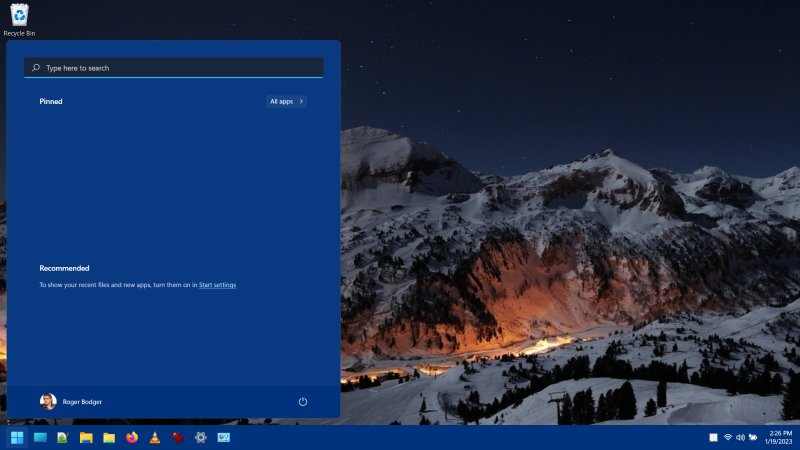The height and width of the screenshot is (450, 800).
Task: Click the power button in Start menu
Action: [x=303, y=402]
